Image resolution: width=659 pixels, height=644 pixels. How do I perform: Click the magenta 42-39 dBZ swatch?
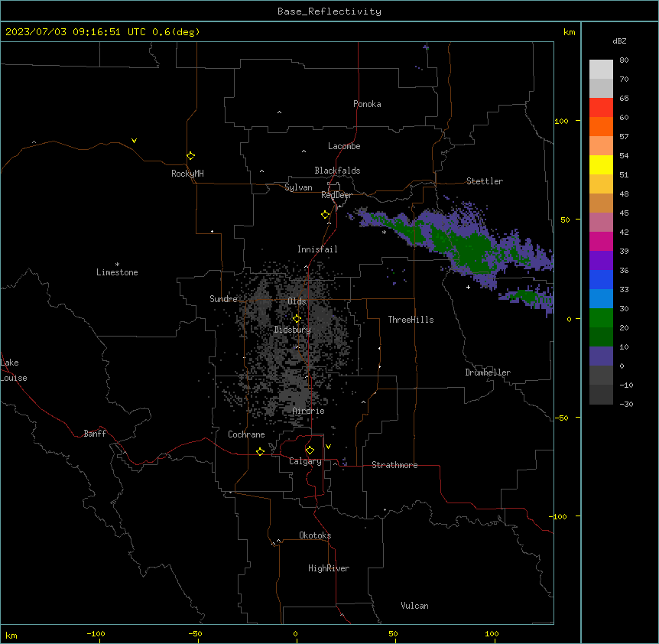tap(601, 241)
